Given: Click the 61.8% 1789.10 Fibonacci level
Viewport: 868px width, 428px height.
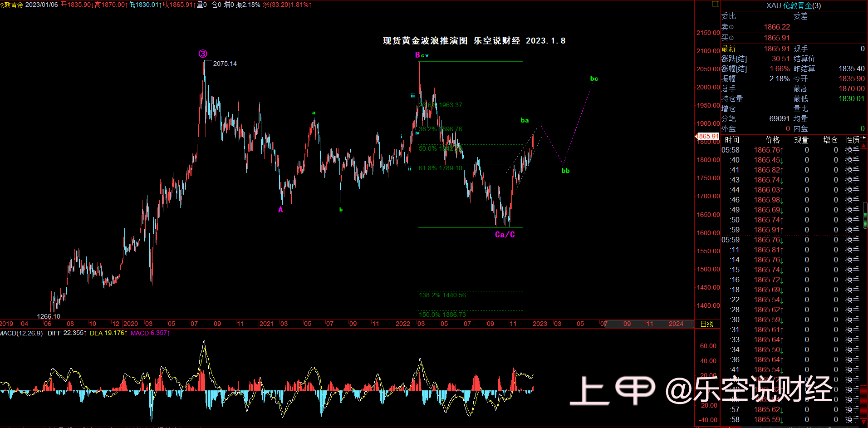Looking at the screenshot, I should (x=441, y=168).
